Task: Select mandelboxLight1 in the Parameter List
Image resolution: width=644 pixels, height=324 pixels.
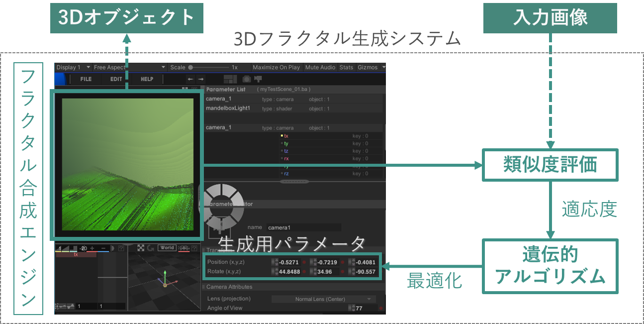Action: (x=228, y=108)
